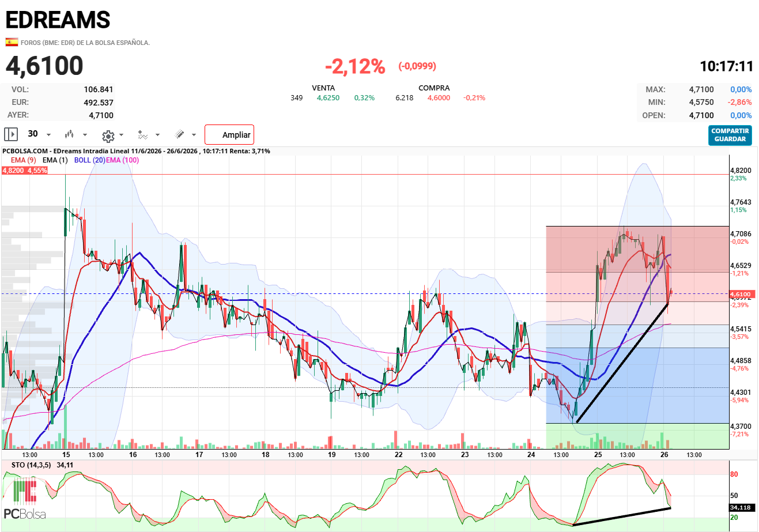Click the MIN value 4,5750
This screenshot has width=759, height=532.
[701, 102]
